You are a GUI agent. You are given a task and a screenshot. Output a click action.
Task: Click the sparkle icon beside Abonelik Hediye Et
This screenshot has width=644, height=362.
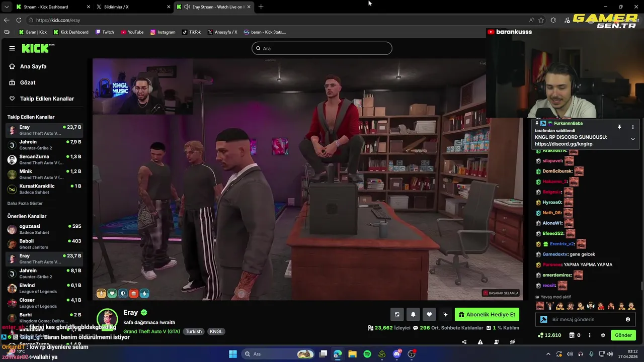tap(445, 315)
